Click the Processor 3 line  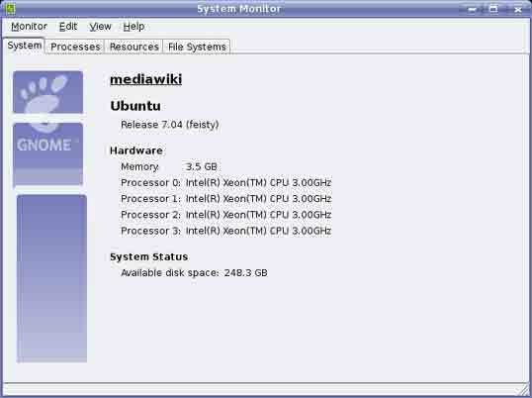(x=226, y=231)
